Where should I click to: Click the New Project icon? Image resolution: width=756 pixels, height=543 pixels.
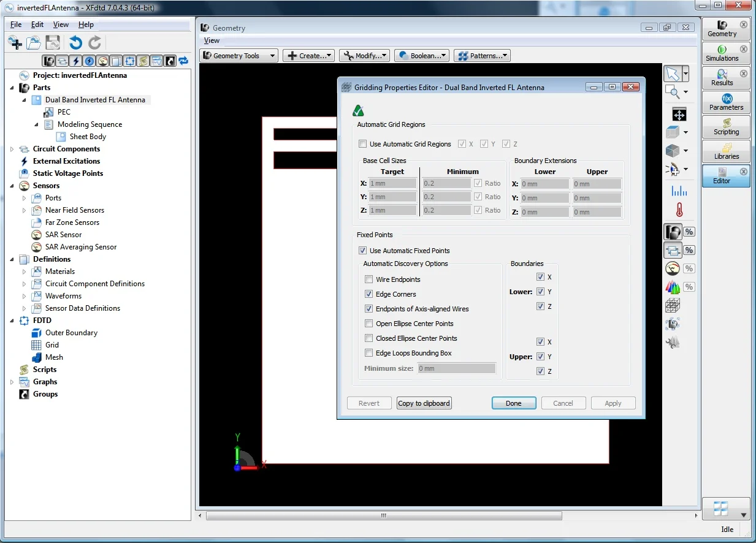(15, 42)
